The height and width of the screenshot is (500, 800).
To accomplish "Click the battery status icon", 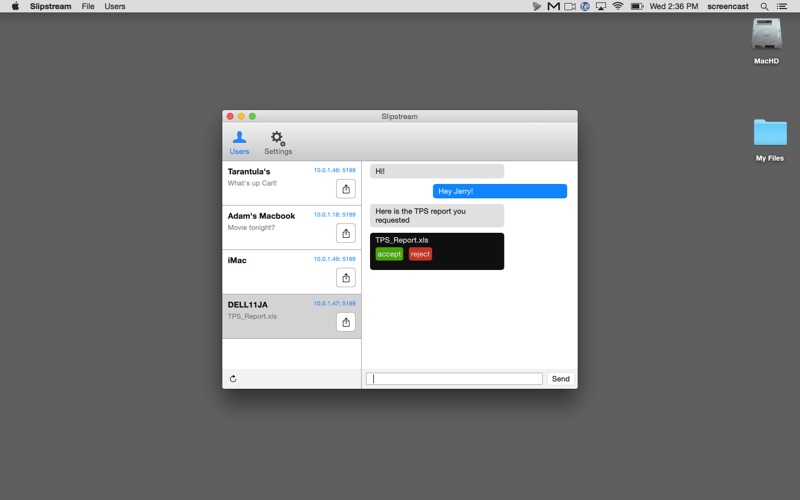I will tap(637, 6).
